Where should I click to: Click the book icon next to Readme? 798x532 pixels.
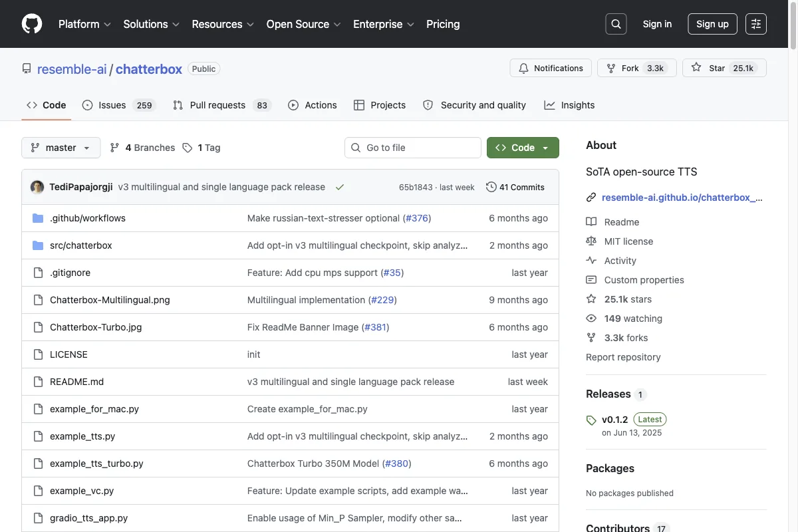591,222
